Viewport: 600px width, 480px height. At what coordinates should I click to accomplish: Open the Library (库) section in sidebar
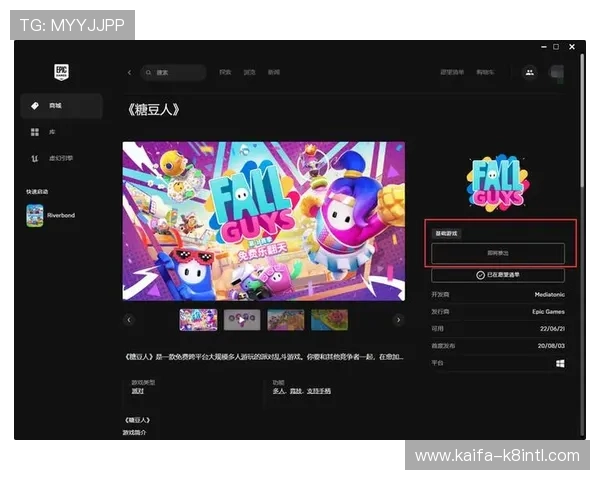61,132
